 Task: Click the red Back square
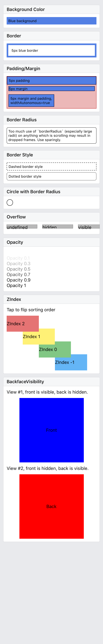coord(51,506)
